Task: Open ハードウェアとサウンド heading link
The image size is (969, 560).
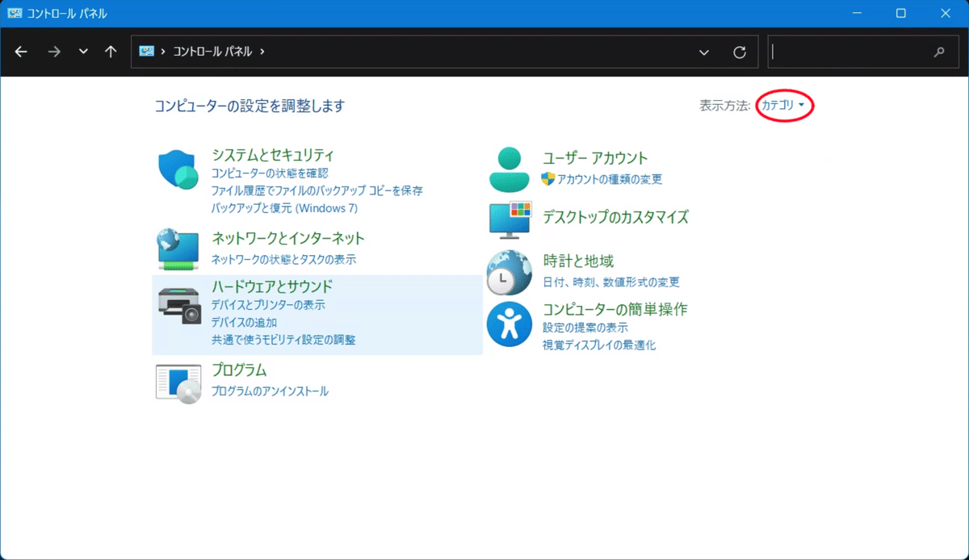Action: 272,286
